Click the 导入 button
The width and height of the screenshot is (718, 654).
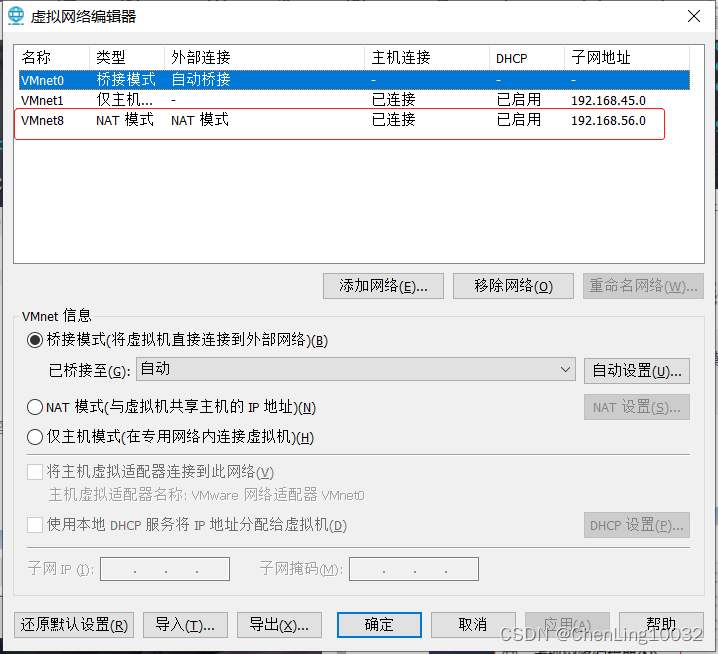185,625
